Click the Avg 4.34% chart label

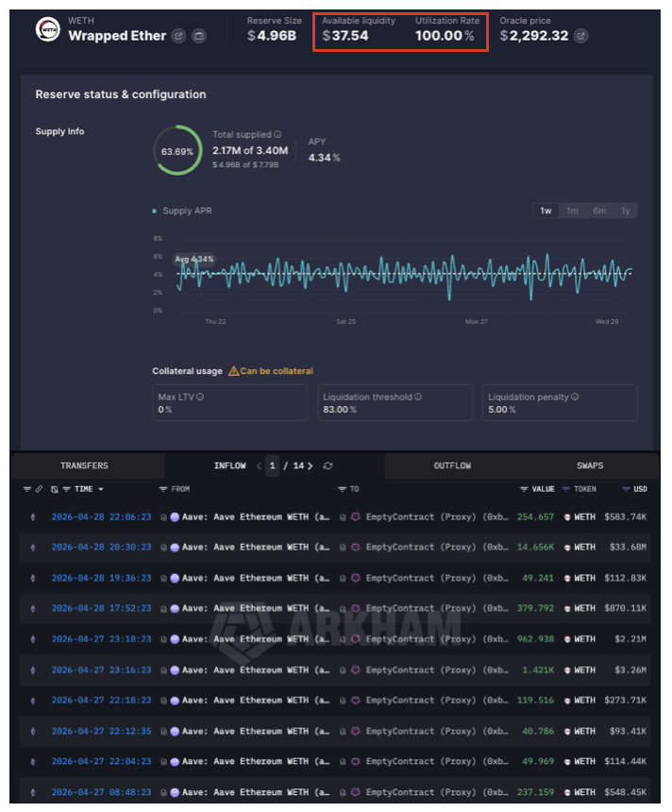(x=194, y=259)
